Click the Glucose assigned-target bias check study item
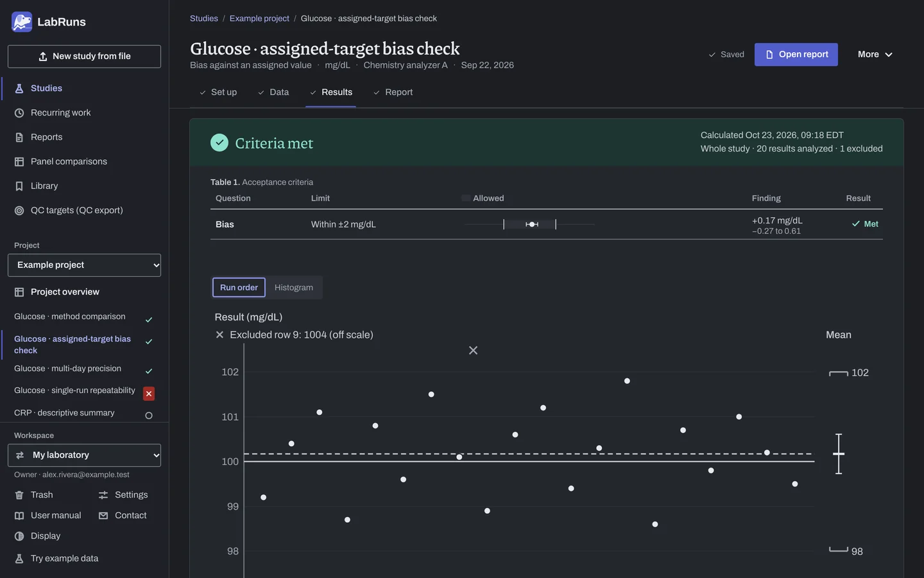This screenshot has height=578, width=924. tap(73, 345)
